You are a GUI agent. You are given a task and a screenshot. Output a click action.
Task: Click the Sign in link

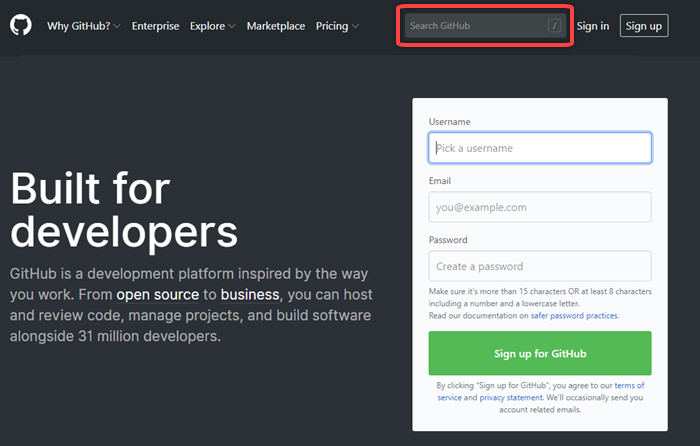(x=592, y=26)
